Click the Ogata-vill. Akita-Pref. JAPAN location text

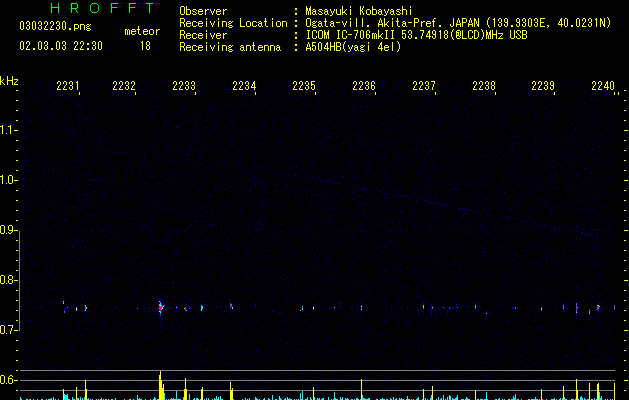[458, 23]
